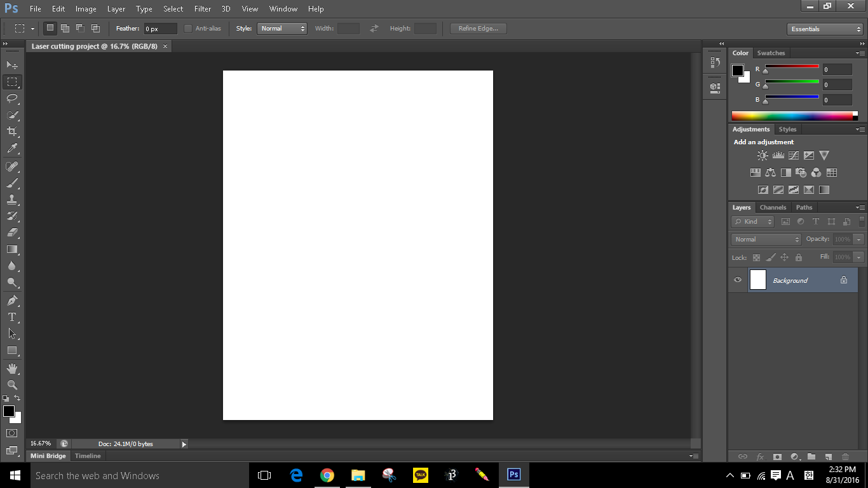Screen dimensions: 868x488
Task: Open Google Chrome from the taskbar
Action: pyautogui.click(x=327, y=475)
